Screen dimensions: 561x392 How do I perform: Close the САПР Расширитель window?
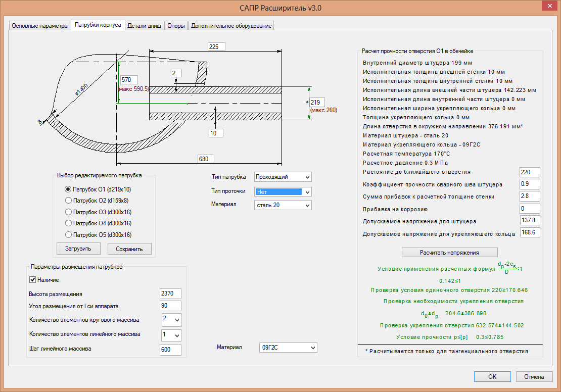click(549, 7)
